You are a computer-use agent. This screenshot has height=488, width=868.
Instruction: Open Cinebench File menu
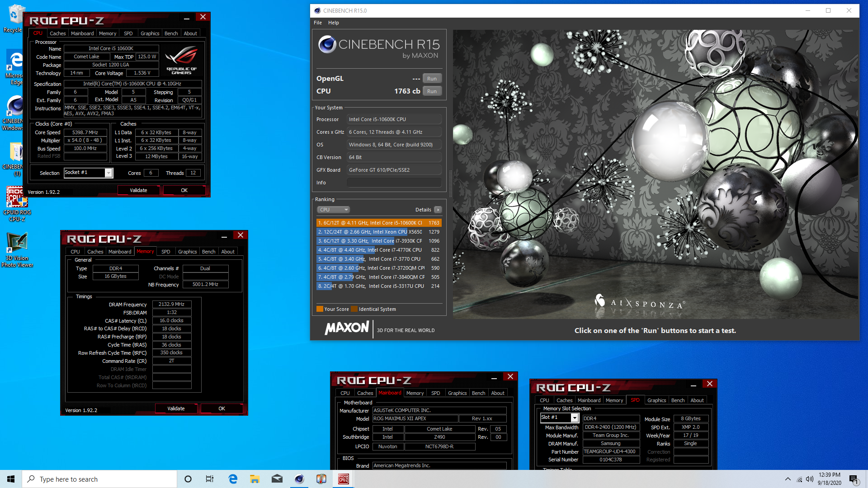coord(318,23)
